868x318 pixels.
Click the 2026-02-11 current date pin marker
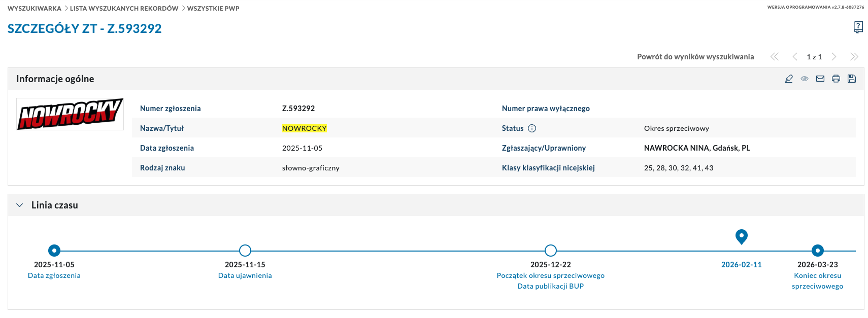tap(742, 236)
